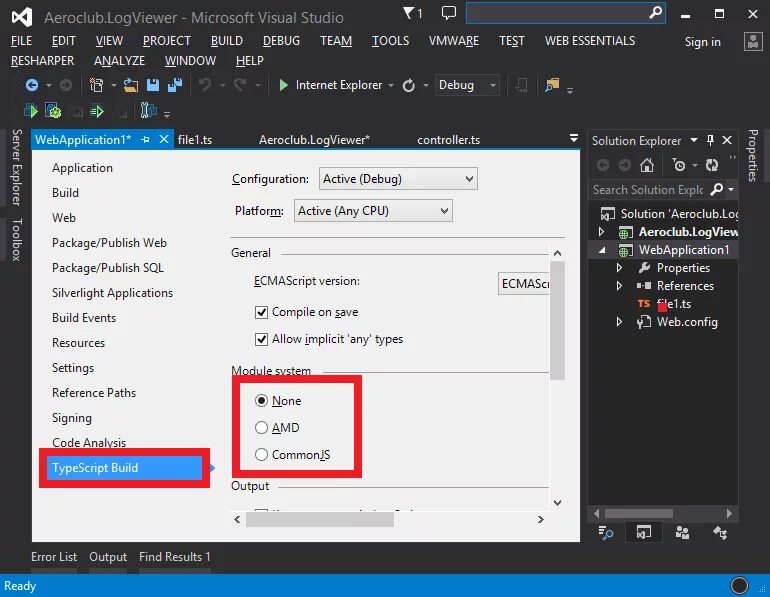Toggle pin on WebApplication1 tab
This screenshot has width=770, height=597.
point(145,140)
